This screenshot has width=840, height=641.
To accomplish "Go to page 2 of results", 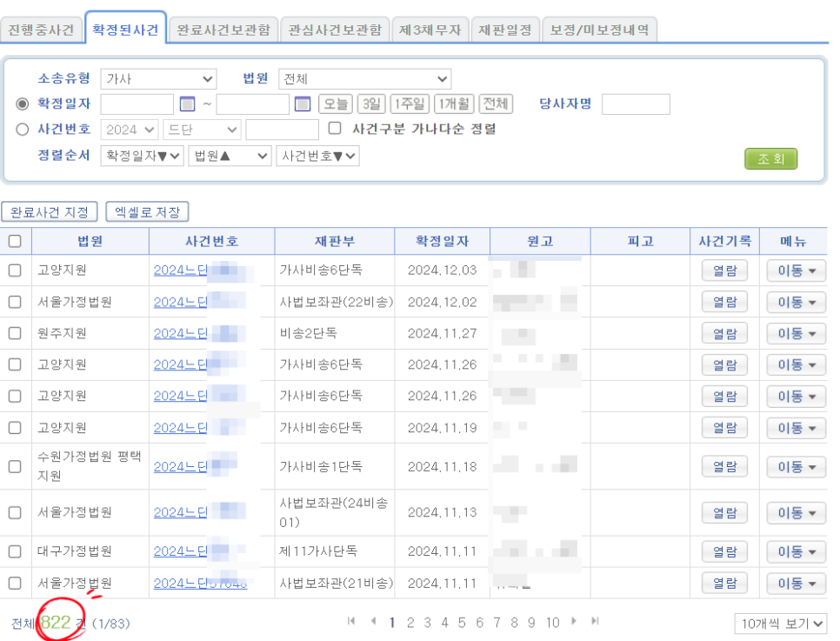I will [410, 623].
